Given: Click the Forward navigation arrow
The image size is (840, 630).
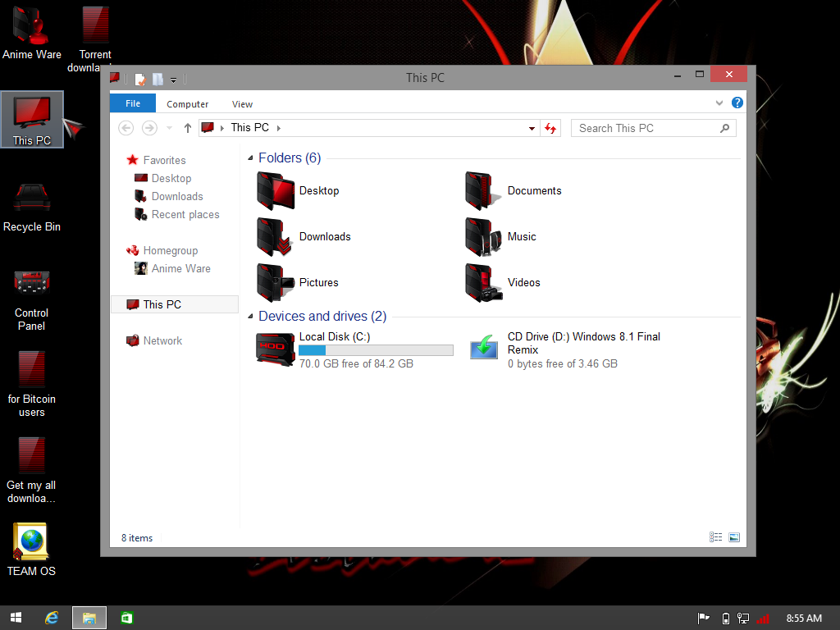Looking at the screenshot, I should click(149, 128).
